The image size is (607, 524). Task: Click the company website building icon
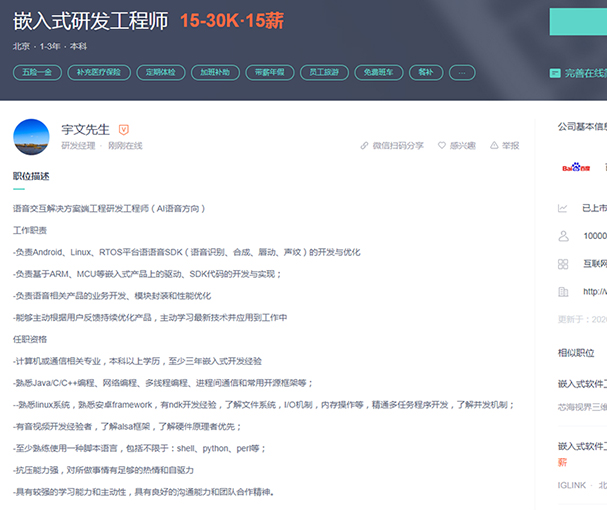pos(563,292)
